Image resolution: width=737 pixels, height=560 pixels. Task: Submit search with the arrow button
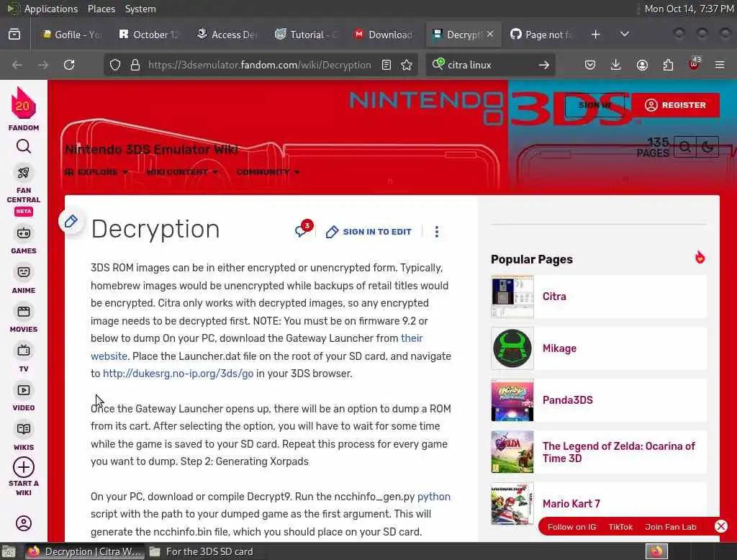(x=544, y=65)
